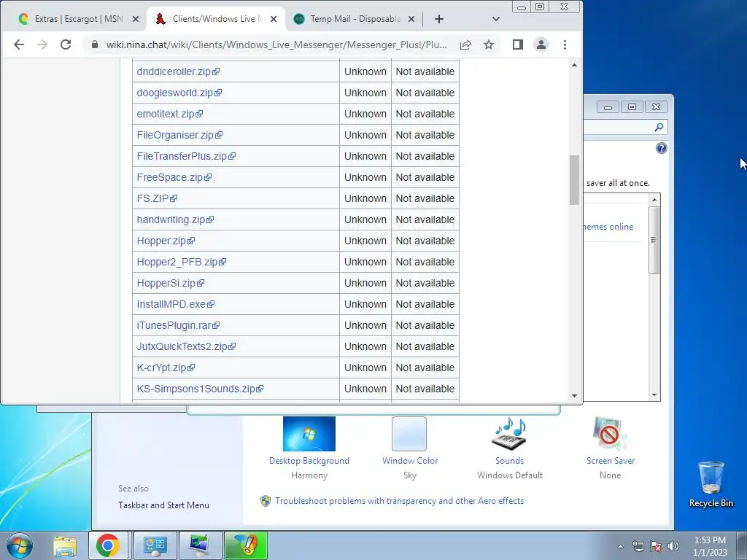
Task: Open dooglesworld.zip link
Action: pyautogui.click(x=179, y=93)
